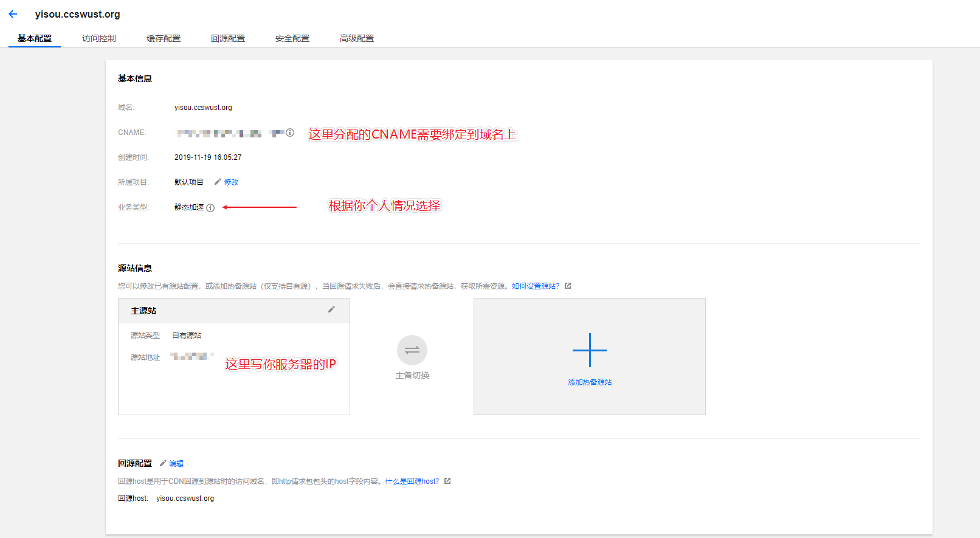Open the 什么是回源host? link
The height and width of the screenshot is (538, 980).
412,481
